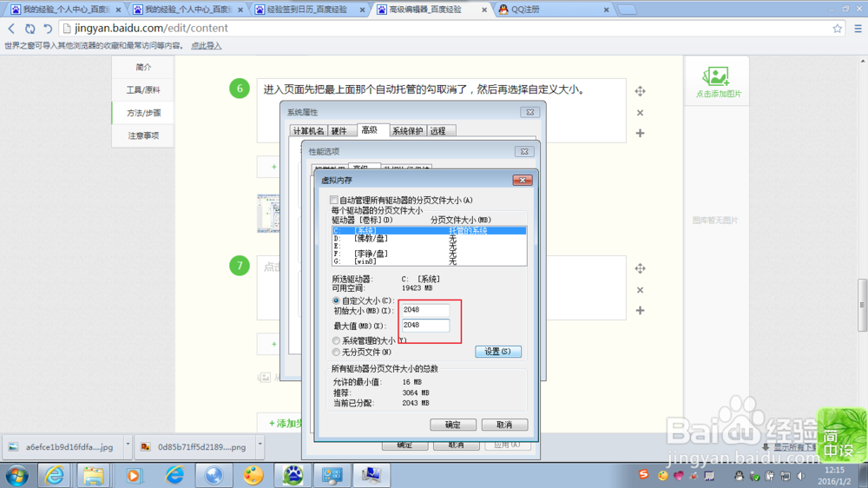Viewport: 868px width, 488px height.
Task: Close the 高级编辑器_百度经验 browser tab
Action: (484, 10)
